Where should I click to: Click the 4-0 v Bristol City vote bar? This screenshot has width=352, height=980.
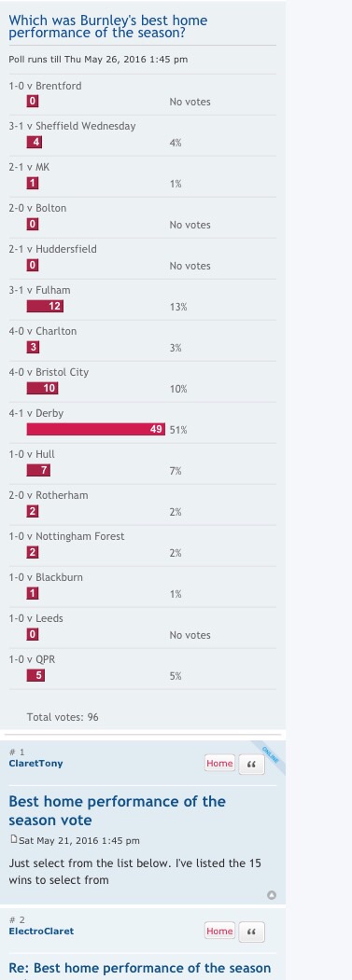pyautogui.click(x=42, y=388)
